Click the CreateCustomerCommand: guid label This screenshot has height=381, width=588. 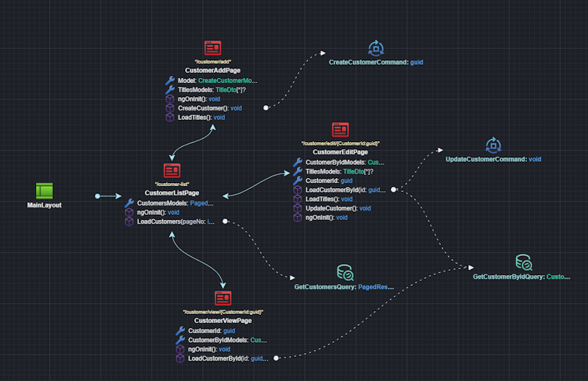(x=376, y=63)
